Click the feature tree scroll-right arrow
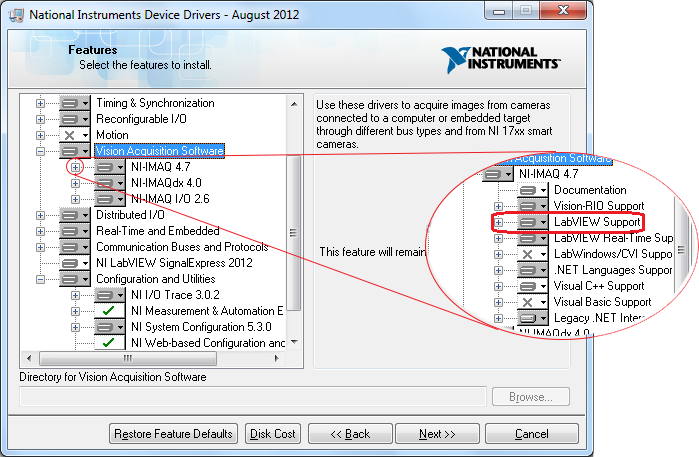Image resolution: width=699 pixels, height=457 pixels. coord(276,358)
